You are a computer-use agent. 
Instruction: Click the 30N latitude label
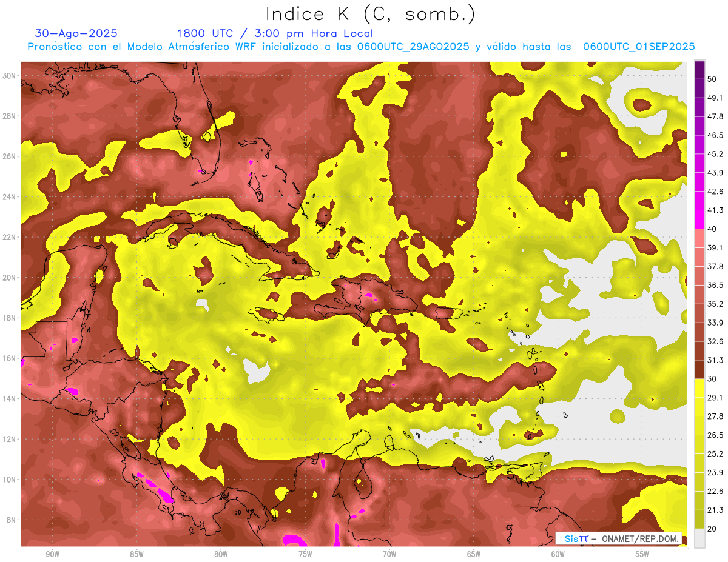(10, 76)
